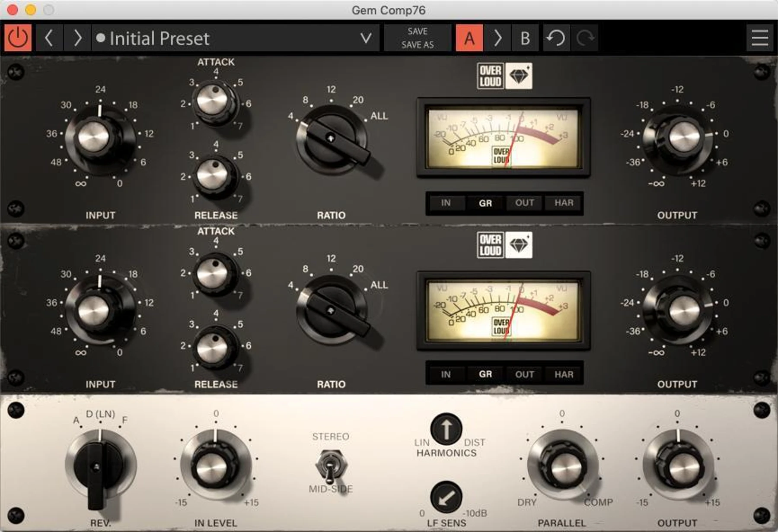Click the STEREO label

point(331,437)
